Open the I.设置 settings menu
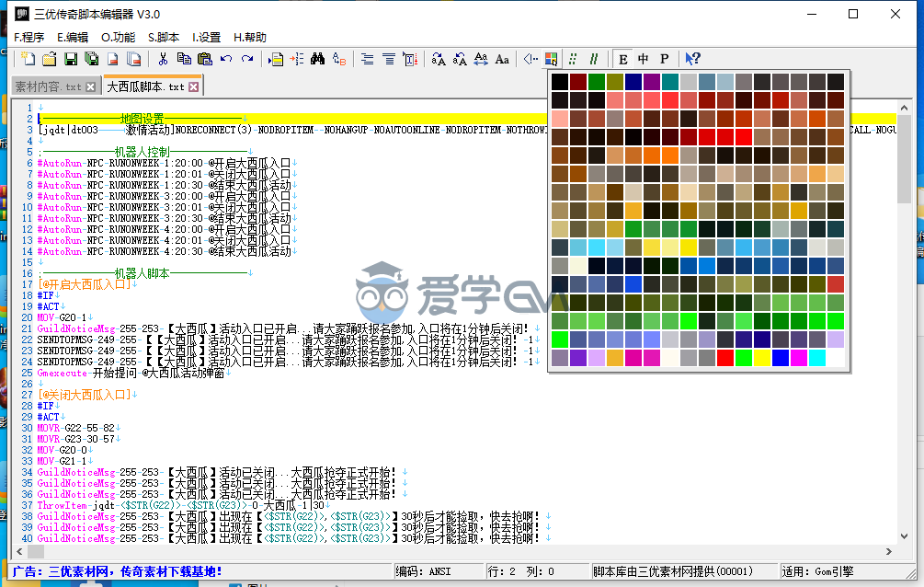 pyautogui.click(x=206, y=38)
